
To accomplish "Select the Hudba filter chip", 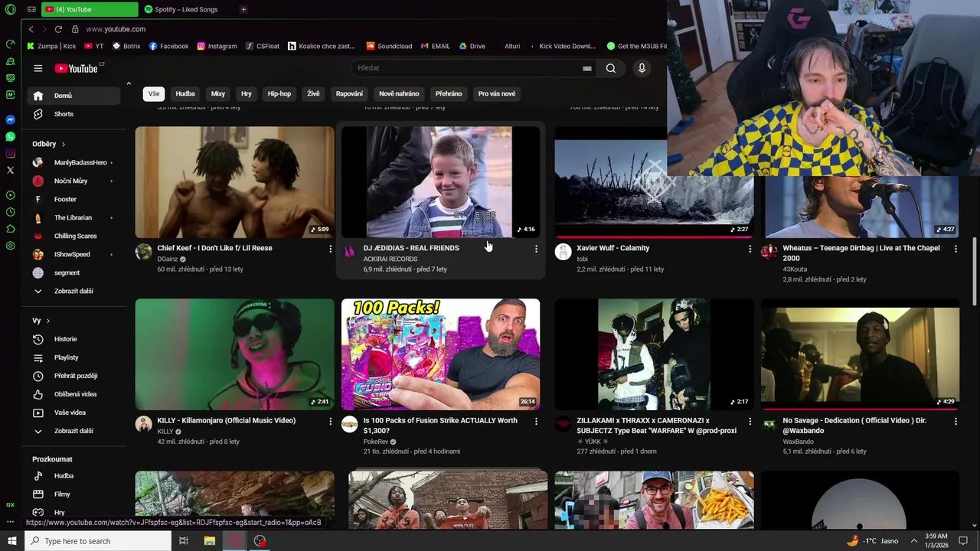I will click(x=185, y=93).
